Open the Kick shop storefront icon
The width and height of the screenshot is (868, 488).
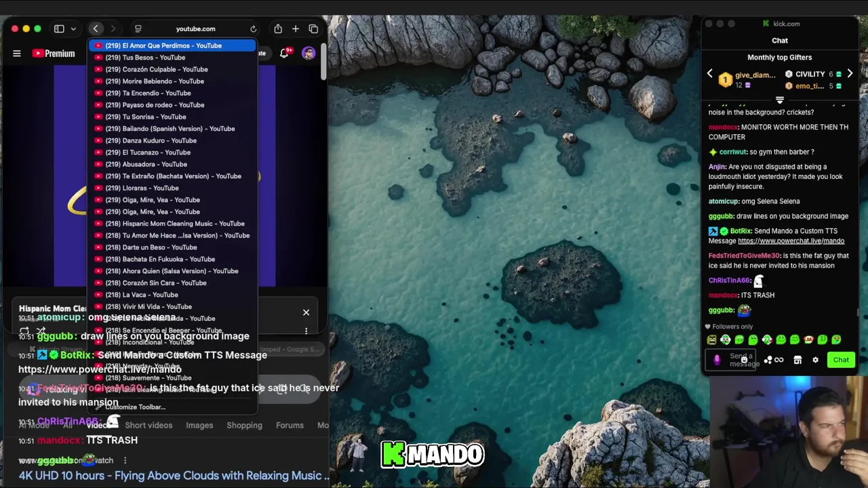click(797, 360)
